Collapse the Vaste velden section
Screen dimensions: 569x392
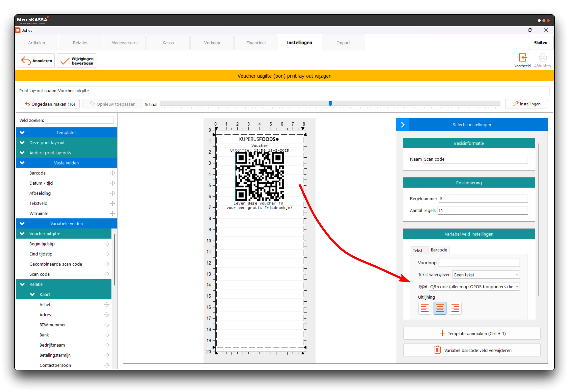[x=22, y=163]
